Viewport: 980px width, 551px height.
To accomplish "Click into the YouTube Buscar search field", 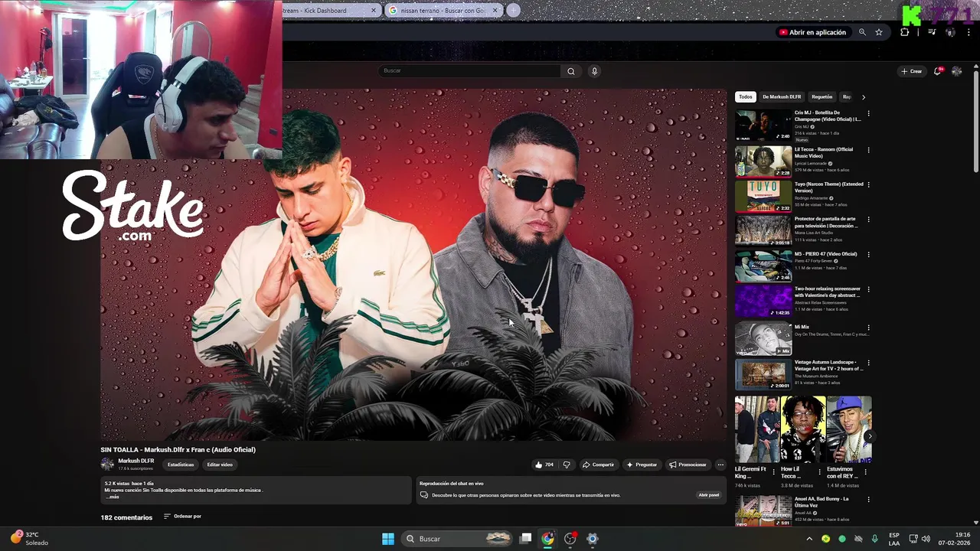I will (470, 71).
